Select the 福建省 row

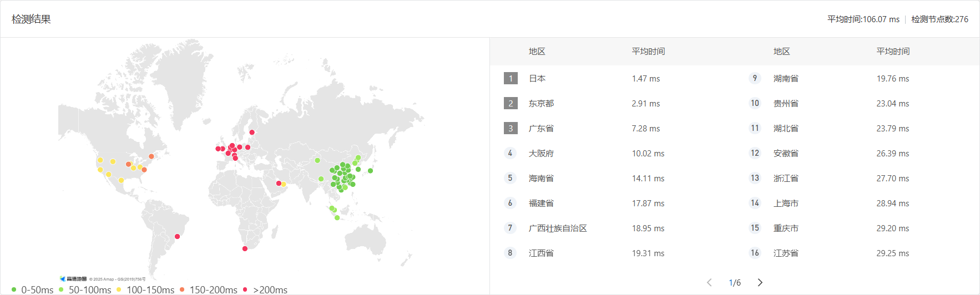[x=612, y=203]
